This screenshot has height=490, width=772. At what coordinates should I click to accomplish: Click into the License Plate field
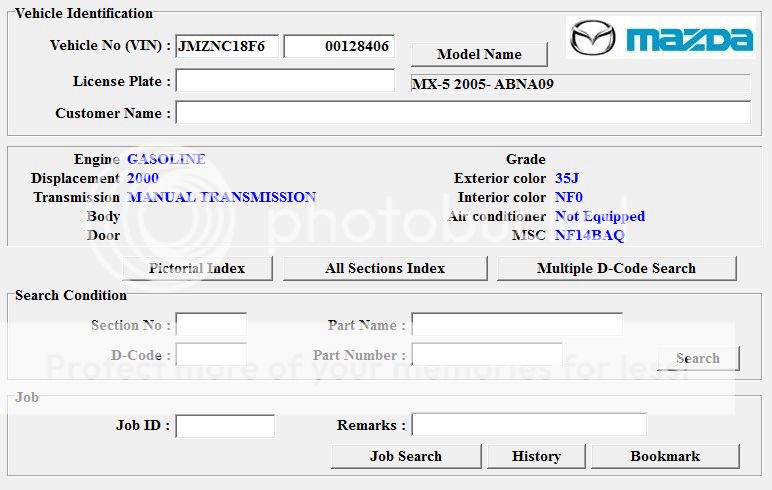[285, 80]
